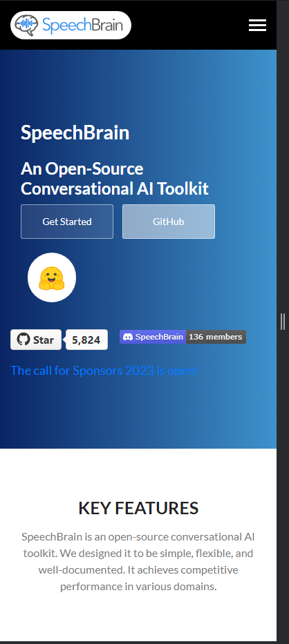Image resolution: width=289 pixels, height=644 pixels.
Task: Click the 136 members Discord count
Action: point(216,337)
